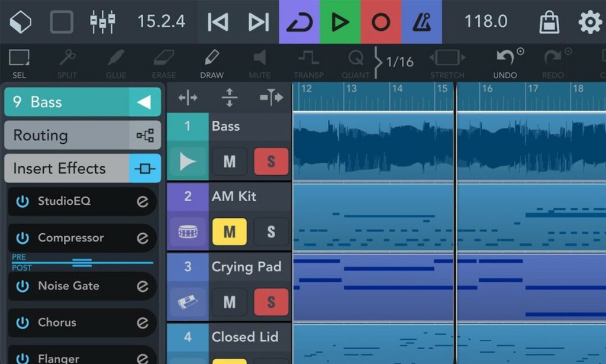
Task: Select the Split scissors tool
Action: pyautogui.click(x=67, y=63)
